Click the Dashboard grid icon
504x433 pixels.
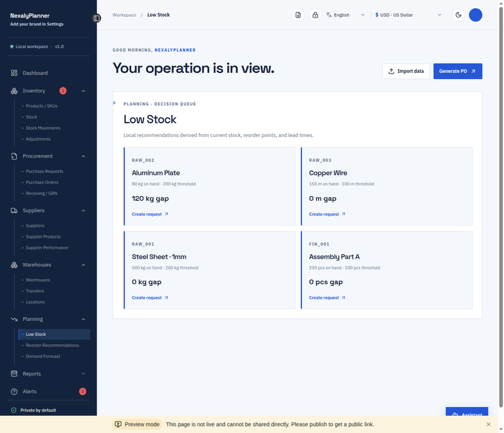[x=14, y=73]
